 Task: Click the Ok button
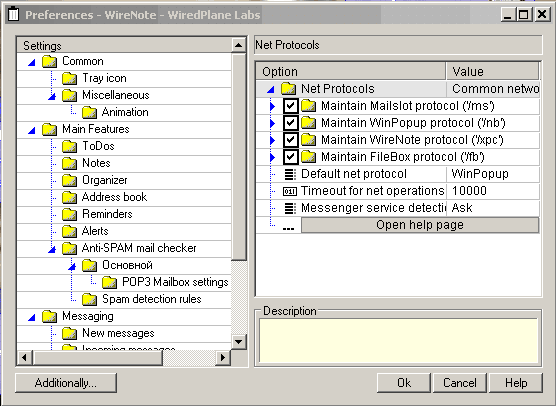[404, 383]
